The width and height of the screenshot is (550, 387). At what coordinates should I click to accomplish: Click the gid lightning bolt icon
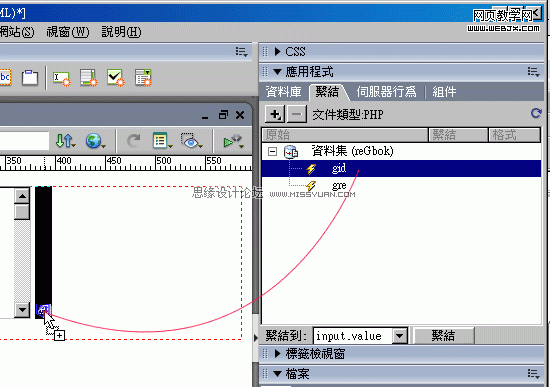point(311,169)
